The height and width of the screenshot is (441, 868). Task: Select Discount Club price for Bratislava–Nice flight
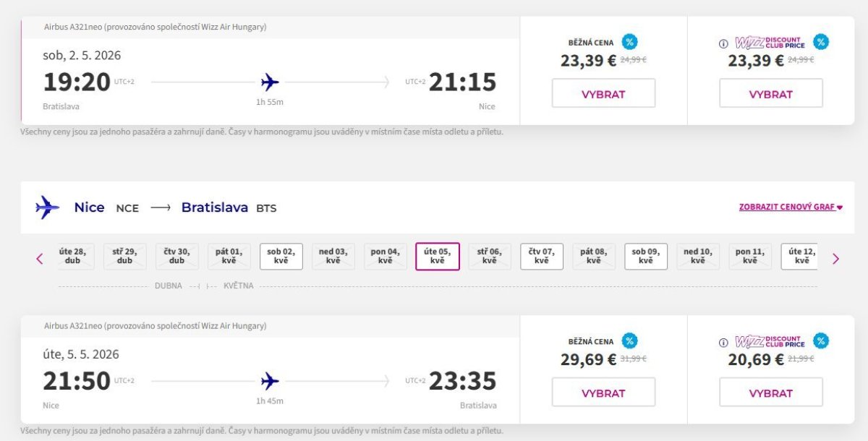pos(770,94)
